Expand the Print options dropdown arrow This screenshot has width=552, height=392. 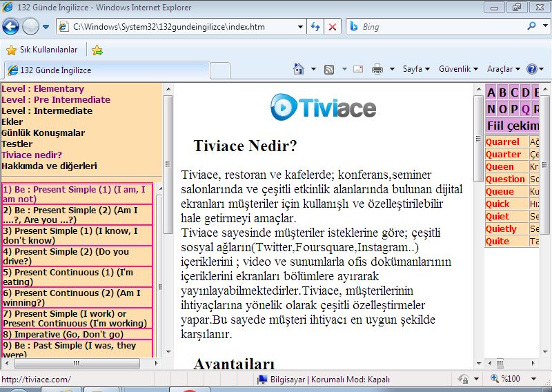(392, 69)
